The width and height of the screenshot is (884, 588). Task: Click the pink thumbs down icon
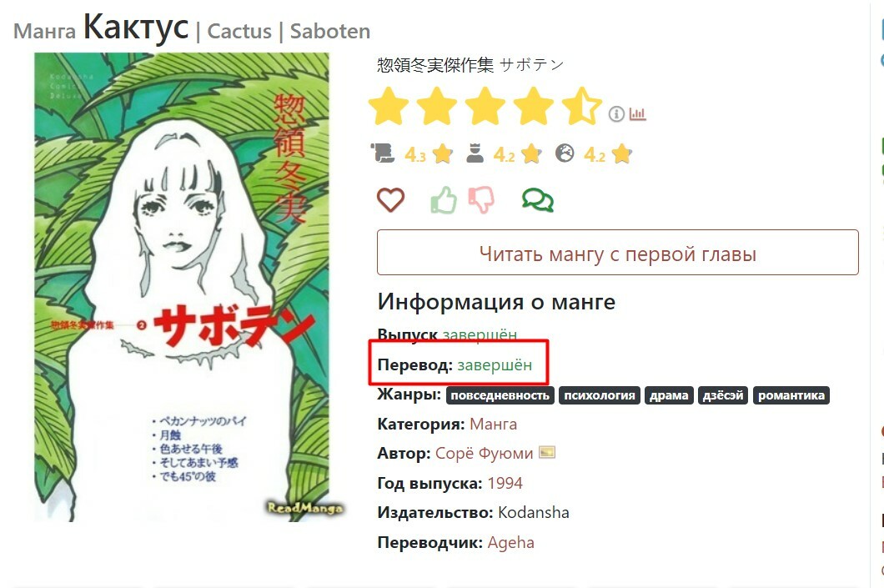[x=481, y=199]
